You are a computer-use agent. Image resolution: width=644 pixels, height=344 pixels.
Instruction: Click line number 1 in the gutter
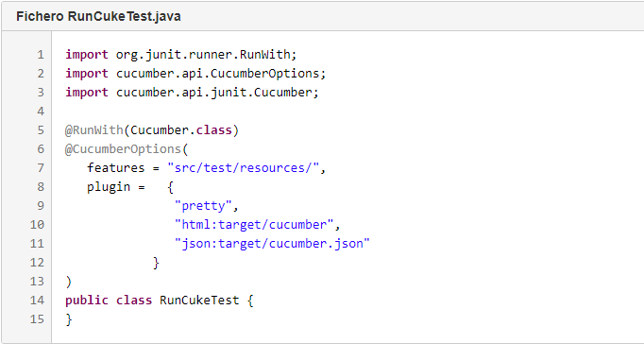click(41, 54)
